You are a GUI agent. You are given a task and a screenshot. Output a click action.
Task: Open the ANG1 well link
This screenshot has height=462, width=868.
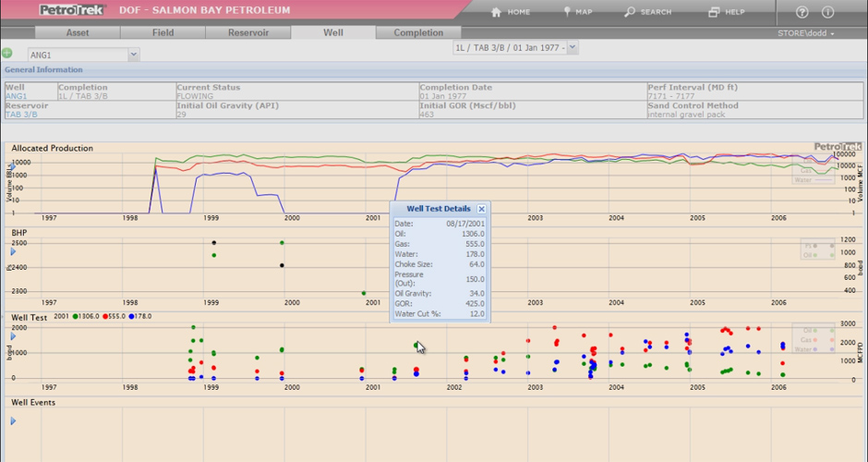tap(16, 96)
